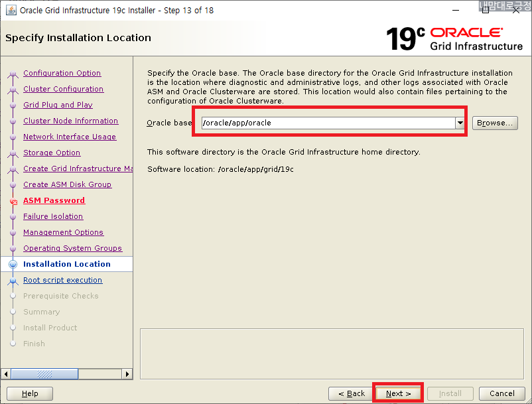Click the Next button
This screenshot has height=404, width=532.
point(398,393)
